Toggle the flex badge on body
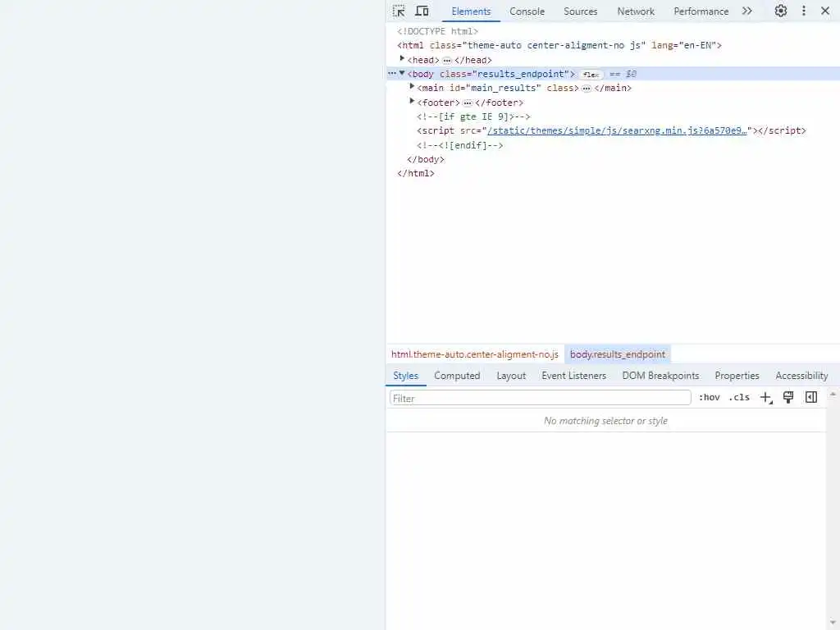The width and height of the screenshot is (840, 630). [x=591, y=75]
